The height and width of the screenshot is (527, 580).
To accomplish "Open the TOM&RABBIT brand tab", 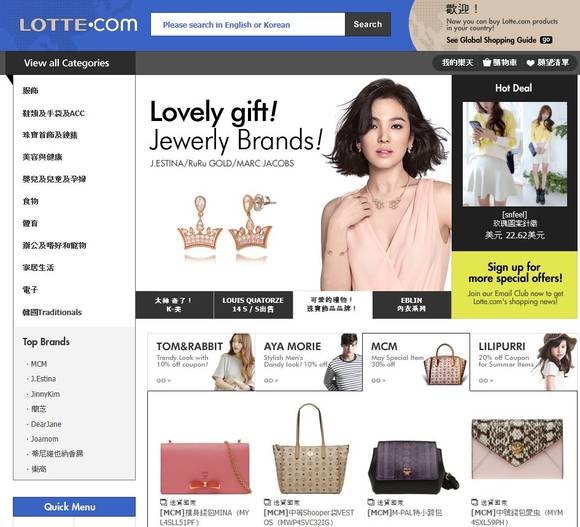I will 201,362.
